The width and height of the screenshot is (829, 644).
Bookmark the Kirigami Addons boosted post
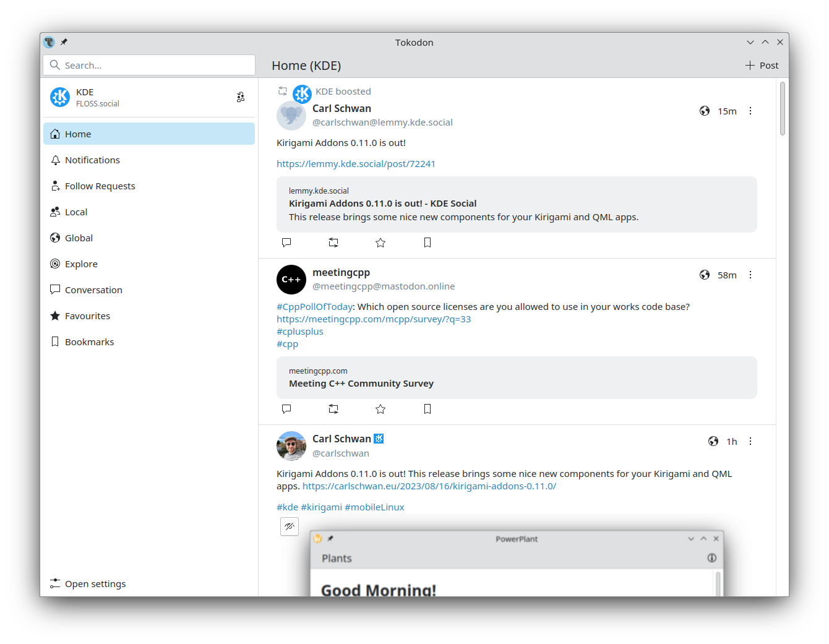pos(427,243)
